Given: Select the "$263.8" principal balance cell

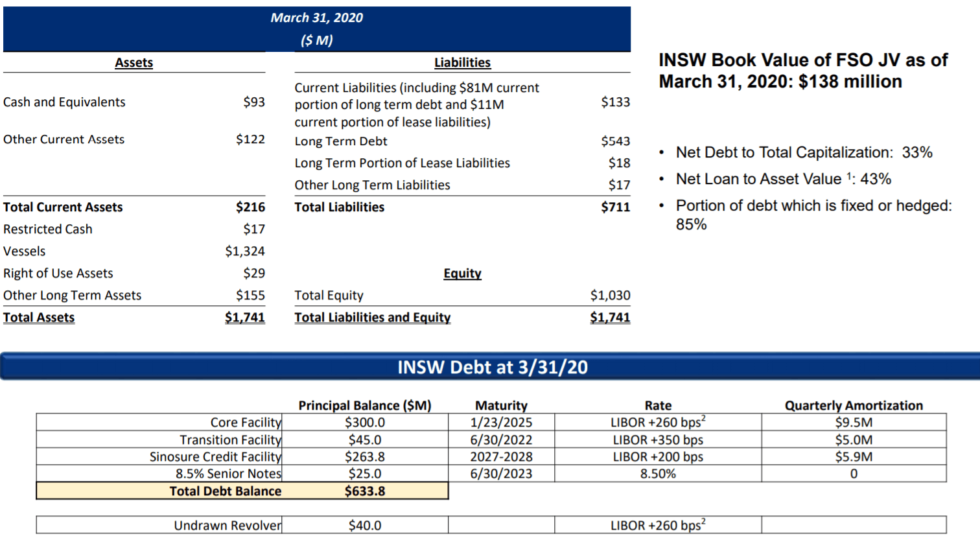Looking at the screenshot, I should 365,456.
